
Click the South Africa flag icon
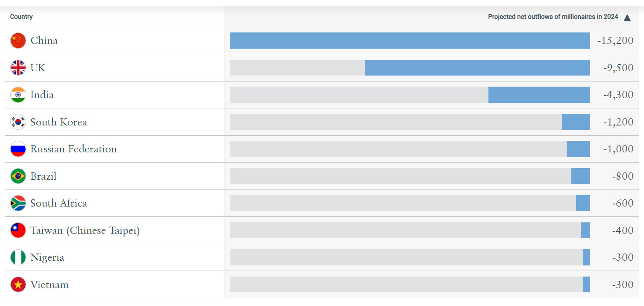coord(18,203)
